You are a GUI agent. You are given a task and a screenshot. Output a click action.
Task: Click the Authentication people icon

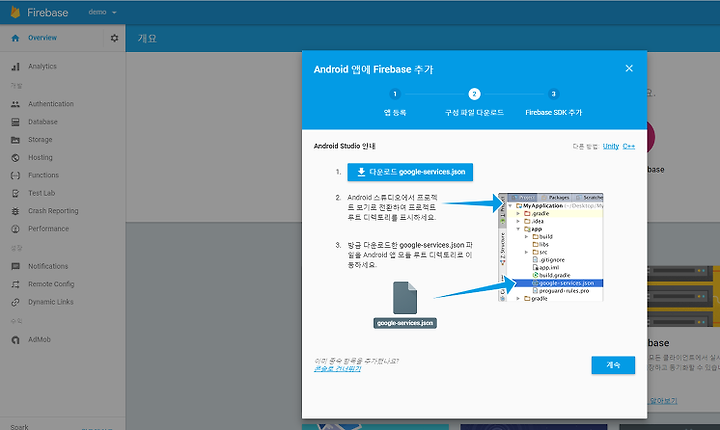tap(15, 104)
